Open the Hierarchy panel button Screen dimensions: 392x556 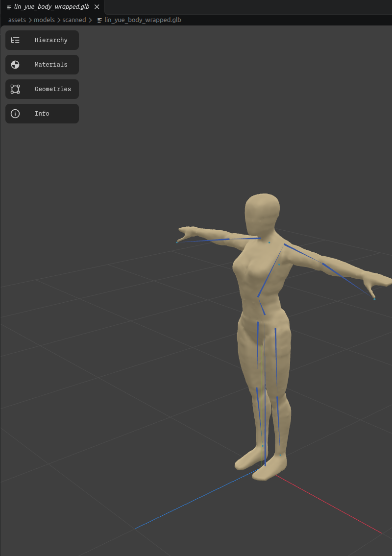[42, 40]
